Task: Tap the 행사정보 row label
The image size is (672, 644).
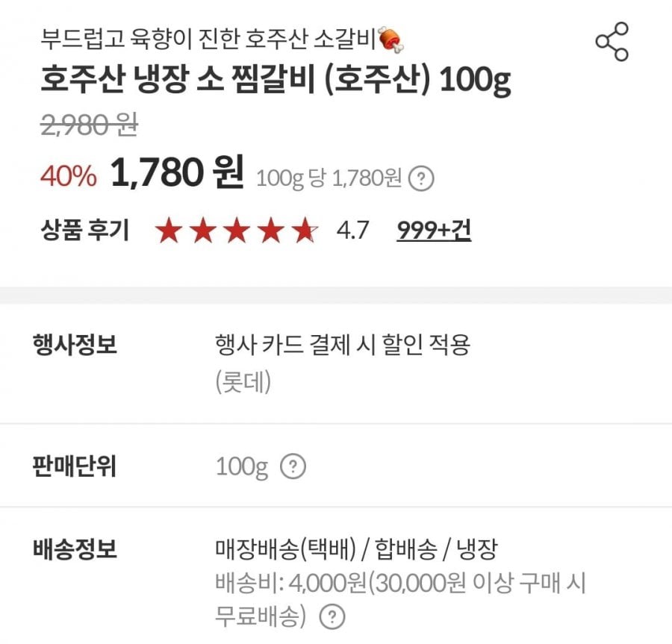Action: point(75,346)
